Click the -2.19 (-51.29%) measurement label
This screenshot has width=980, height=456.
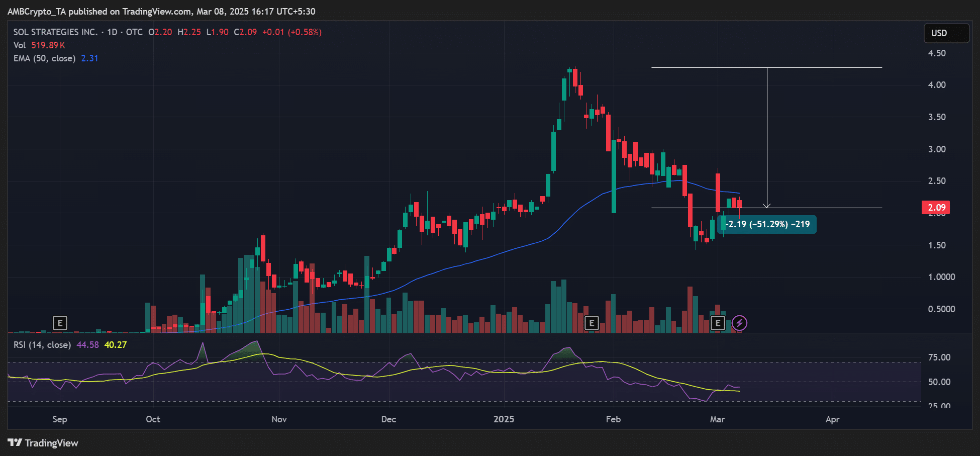click(x=767, y=224)
